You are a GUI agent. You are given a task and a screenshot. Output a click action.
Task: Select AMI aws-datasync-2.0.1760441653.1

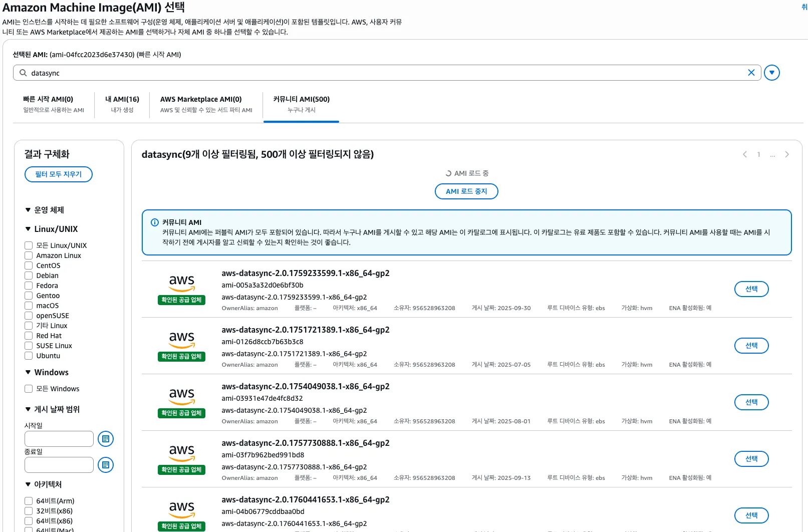point(751,515)
